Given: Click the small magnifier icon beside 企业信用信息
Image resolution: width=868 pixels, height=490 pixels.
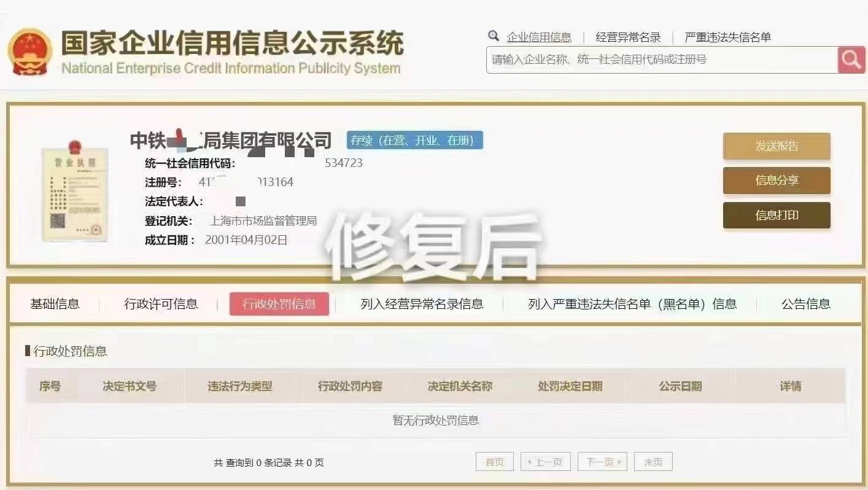Looking at the screenshot, I should (494, 36).
